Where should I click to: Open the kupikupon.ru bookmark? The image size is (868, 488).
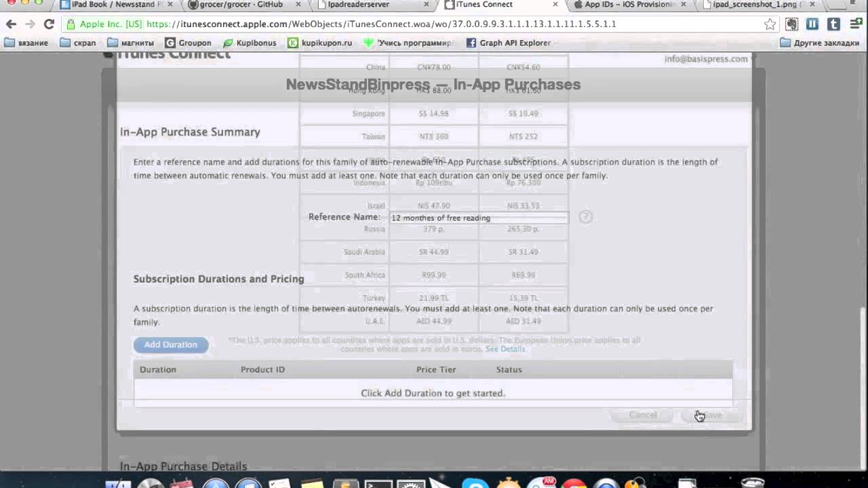click(x=320, y=43)
